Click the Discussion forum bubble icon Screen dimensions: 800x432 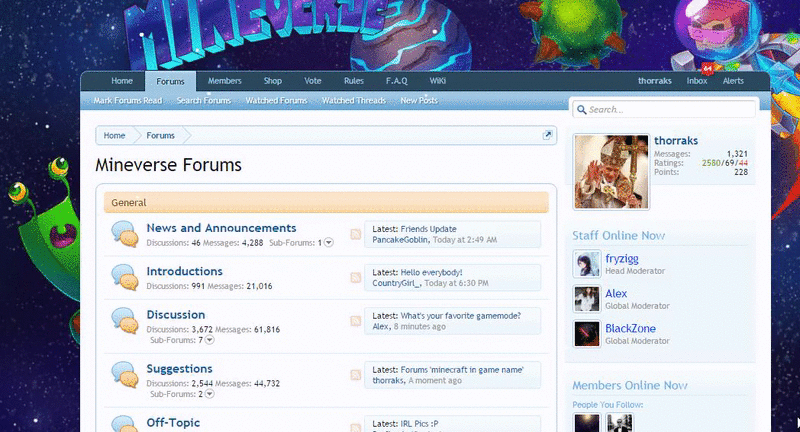(x=125, y=321)
